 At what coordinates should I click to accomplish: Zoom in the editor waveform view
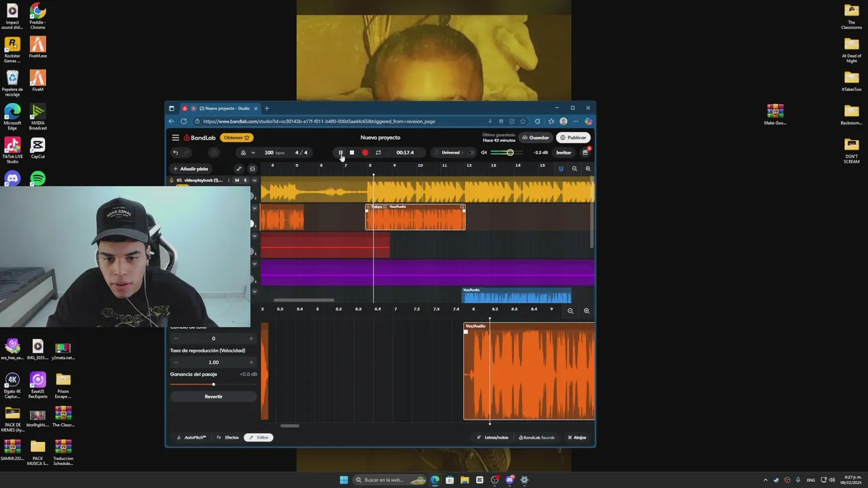pos(587,311)
